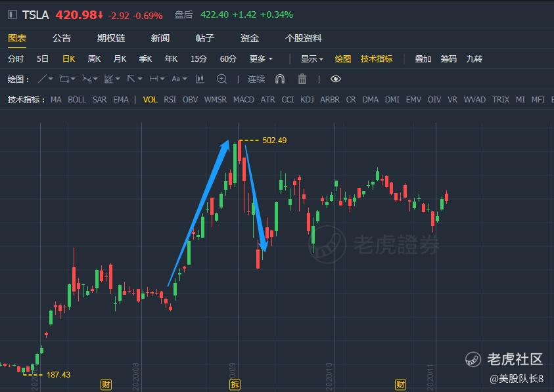Click the 筹码 chip distribution button
This screenshot has height=392, width=554.
click(x=449, y=58)
